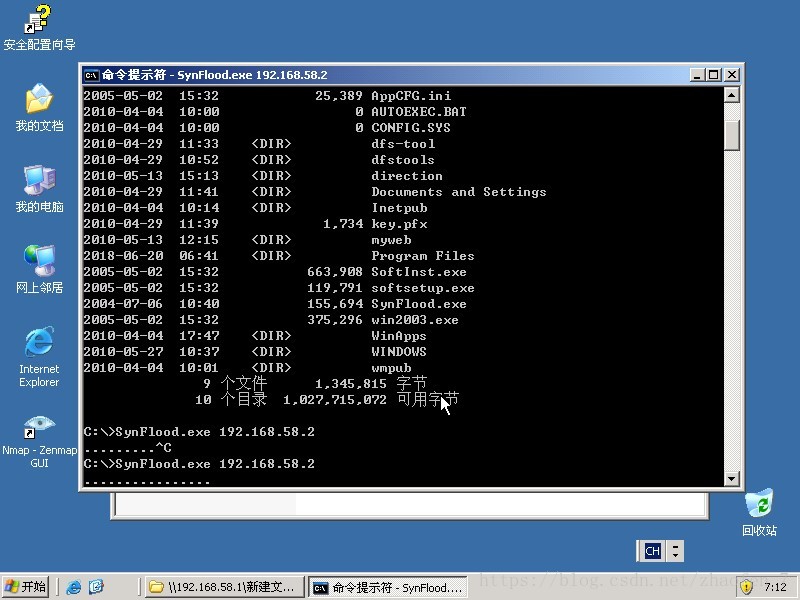Click the console scrollbar down arrow
This screenshot has height=600, width=800.
click(x=732, y=479)
